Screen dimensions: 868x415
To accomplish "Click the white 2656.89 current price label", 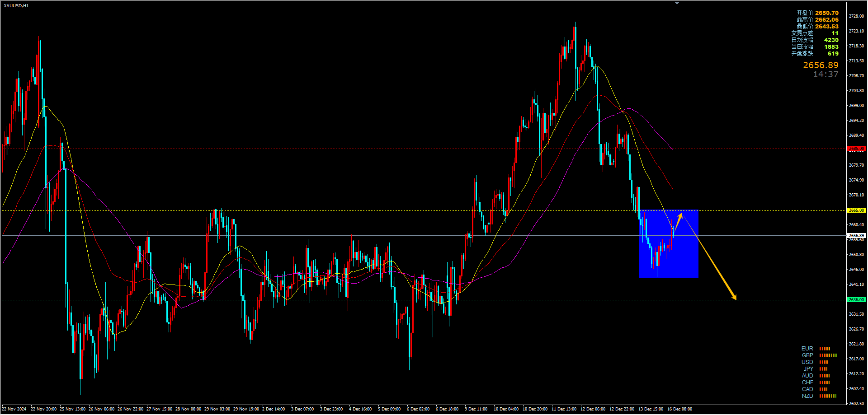I will (856, 236).
